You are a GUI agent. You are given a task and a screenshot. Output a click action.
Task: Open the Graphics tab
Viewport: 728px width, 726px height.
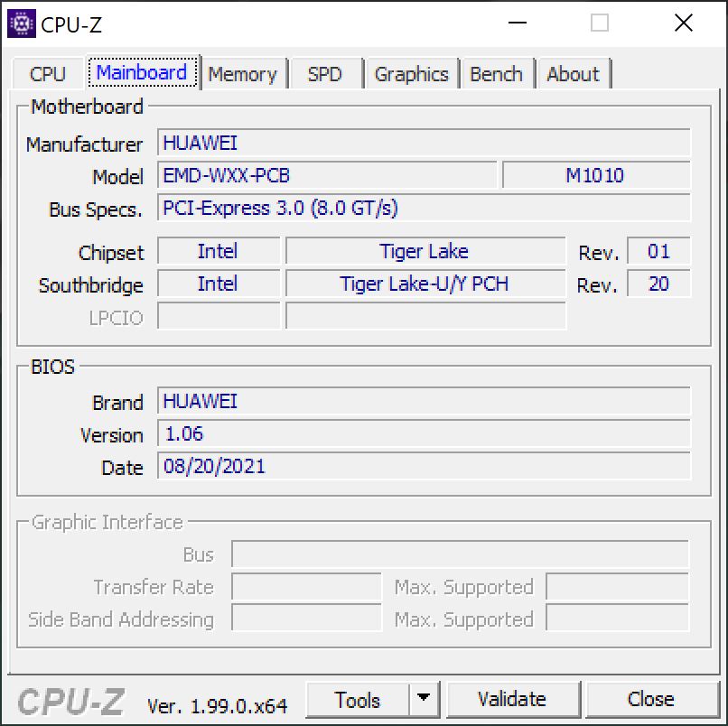point(411,74)
